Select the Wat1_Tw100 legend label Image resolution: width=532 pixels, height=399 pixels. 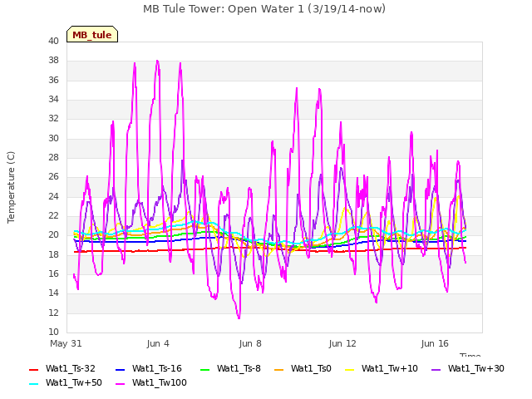tap(160, 383)
